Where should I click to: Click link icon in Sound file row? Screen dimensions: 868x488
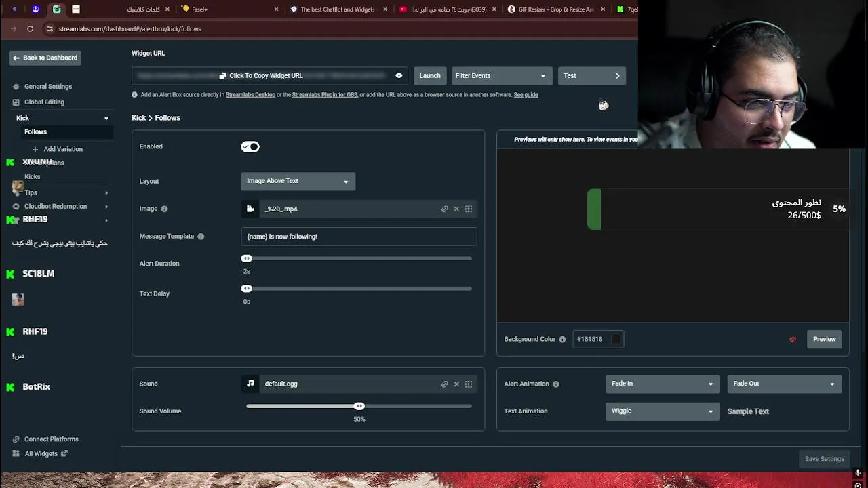point(445,384)
